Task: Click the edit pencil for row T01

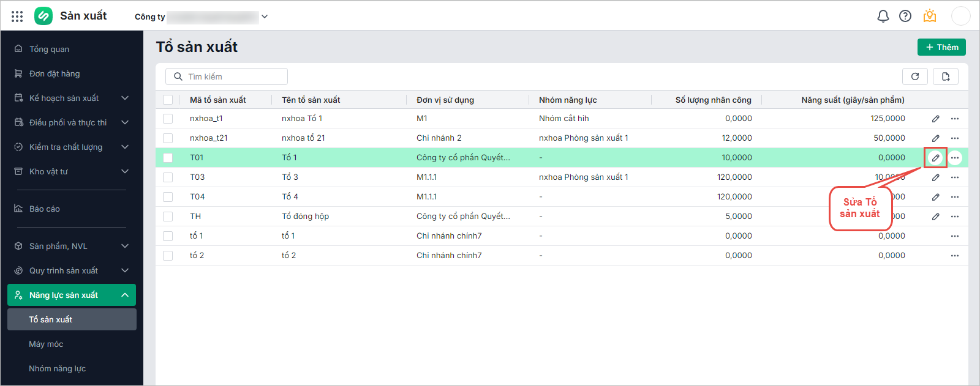Action: click(x=935, y=158)
